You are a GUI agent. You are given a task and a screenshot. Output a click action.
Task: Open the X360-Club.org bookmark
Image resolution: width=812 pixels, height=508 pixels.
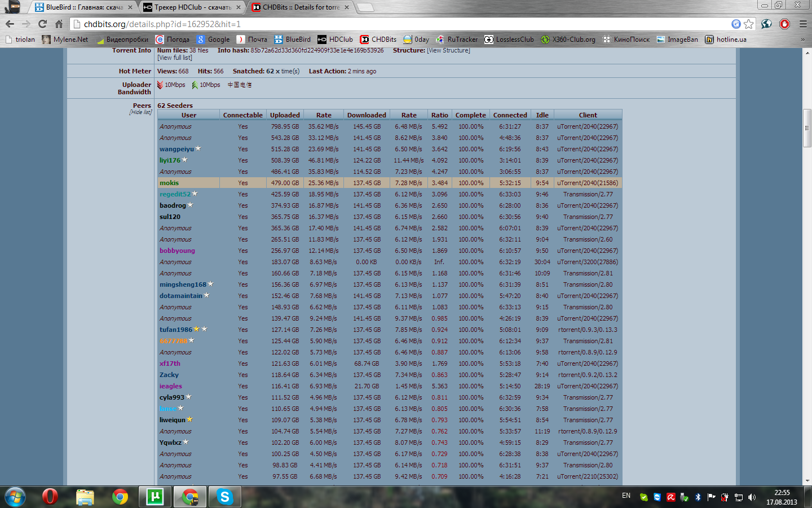pos(568,40)
